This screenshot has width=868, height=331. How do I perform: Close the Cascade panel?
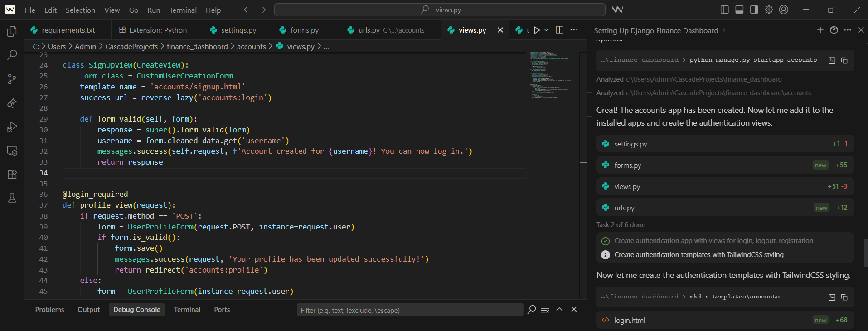coord(861,30)
